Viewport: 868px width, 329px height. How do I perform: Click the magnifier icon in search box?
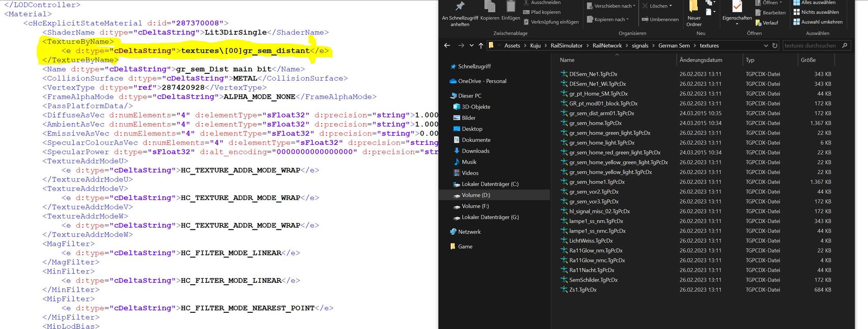tap(844, 46)
